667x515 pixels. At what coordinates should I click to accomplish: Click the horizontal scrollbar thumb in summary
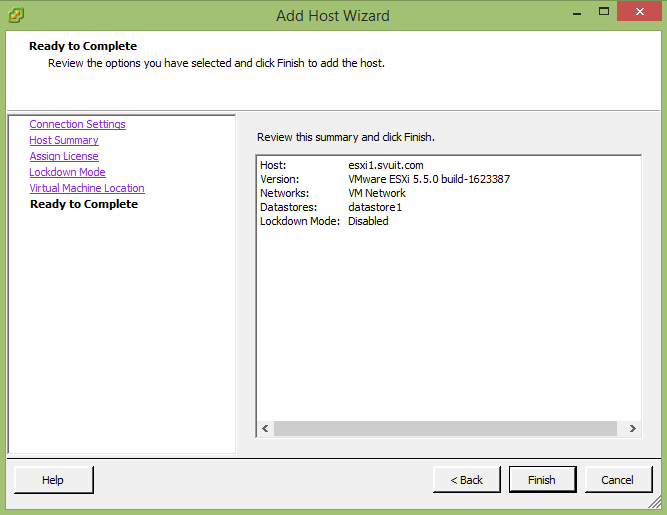445,428
